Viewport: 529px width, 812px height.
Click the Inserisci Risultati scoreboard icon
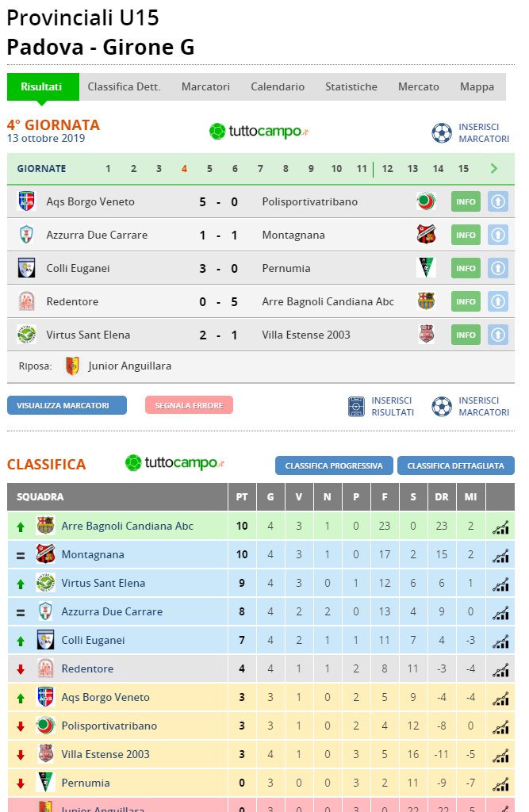coord(356,407)
